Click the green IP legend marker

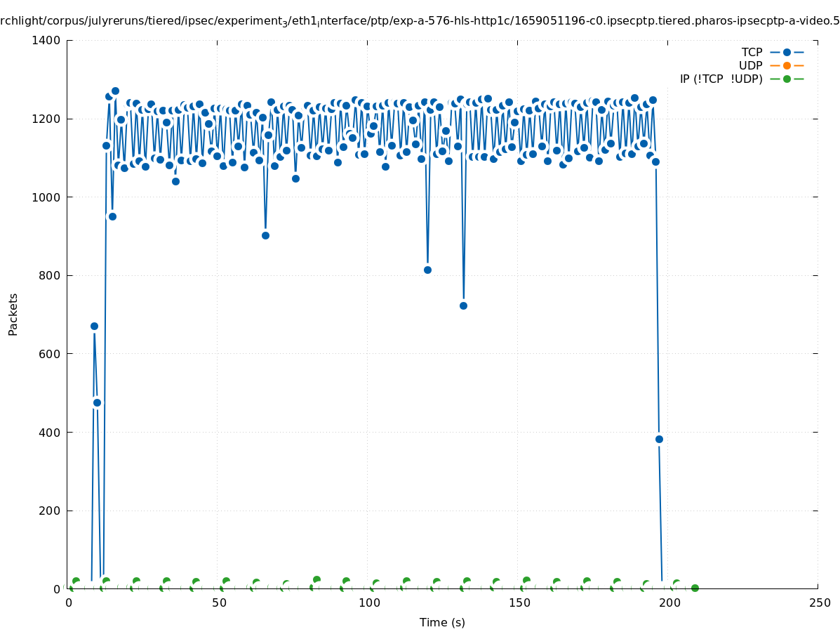click(x=787, y=79)
